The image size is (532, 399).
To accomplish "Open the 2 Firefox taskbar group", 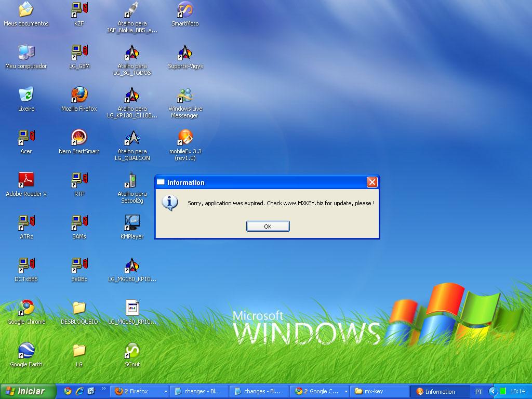I will 140,391.
